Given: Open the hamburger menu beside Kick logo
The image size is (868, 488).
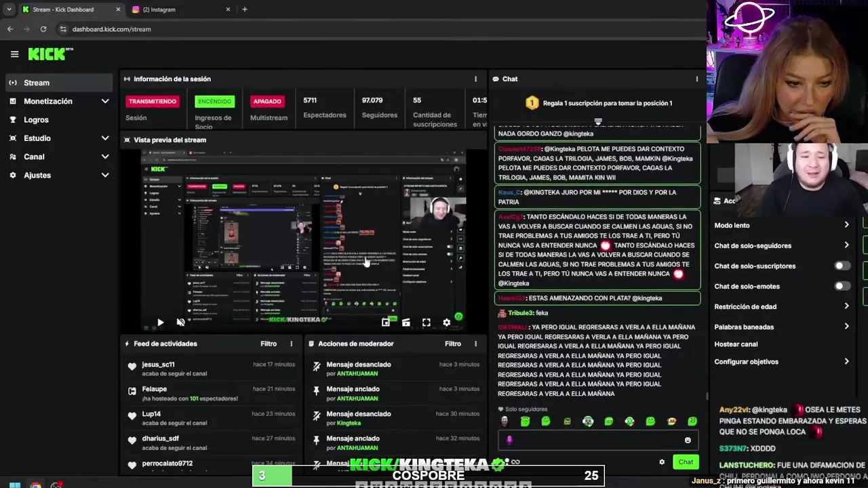Looking at the screenshot, I should pyautogui.click(x=14, y=54).
